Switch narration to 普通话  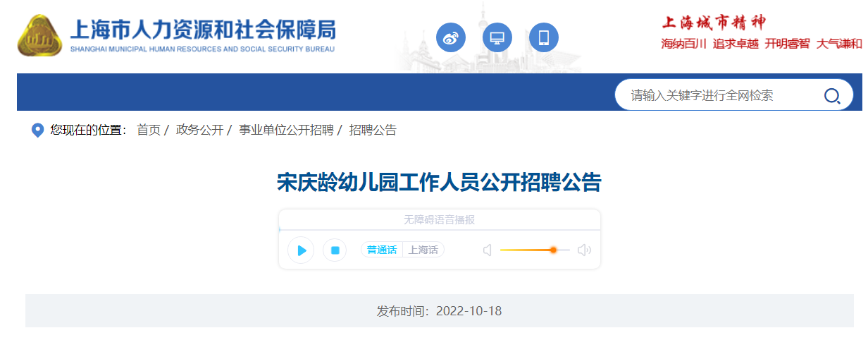click(382, 250)
